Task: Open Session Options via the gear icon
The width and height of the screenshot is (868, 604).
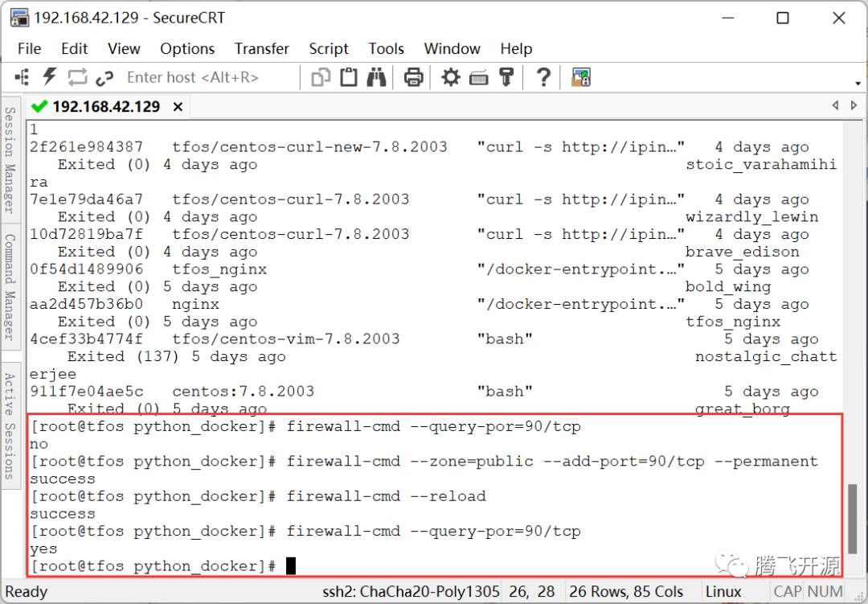Action: (450, 76)
